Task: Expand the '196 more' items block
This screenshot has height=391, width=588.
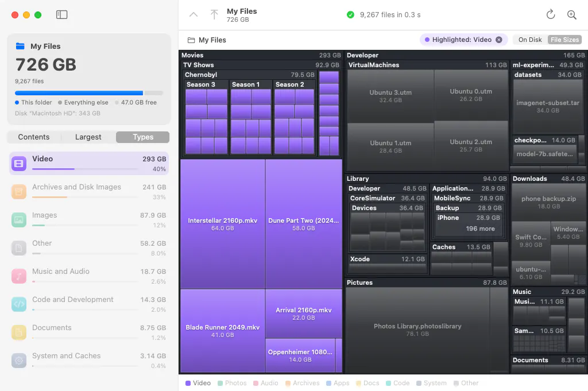Action: point(480,229)
